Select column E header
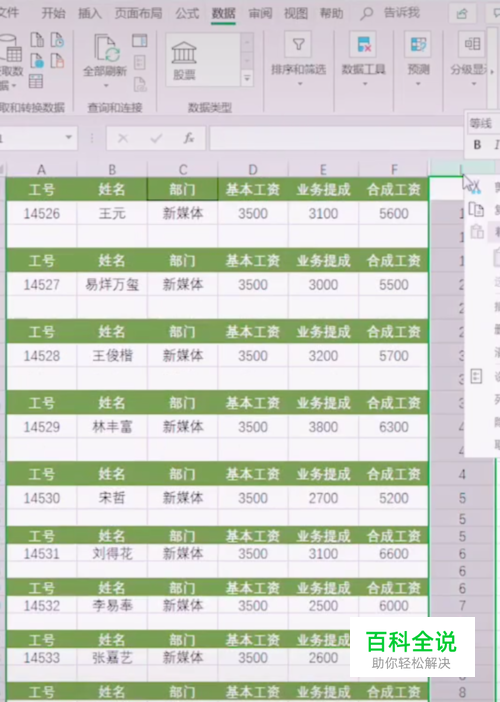 [x=323, y=170]
